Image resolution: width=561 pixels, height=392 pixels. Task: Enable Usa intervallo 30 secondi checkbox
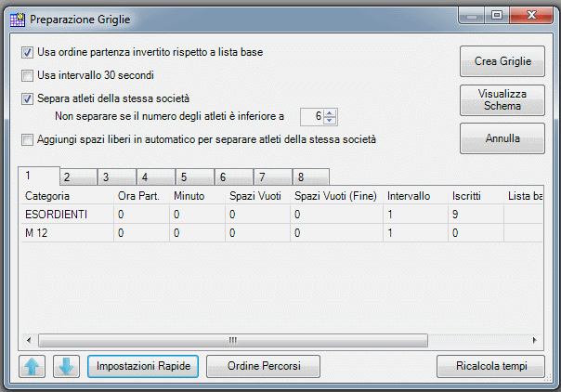click(28, 76)
